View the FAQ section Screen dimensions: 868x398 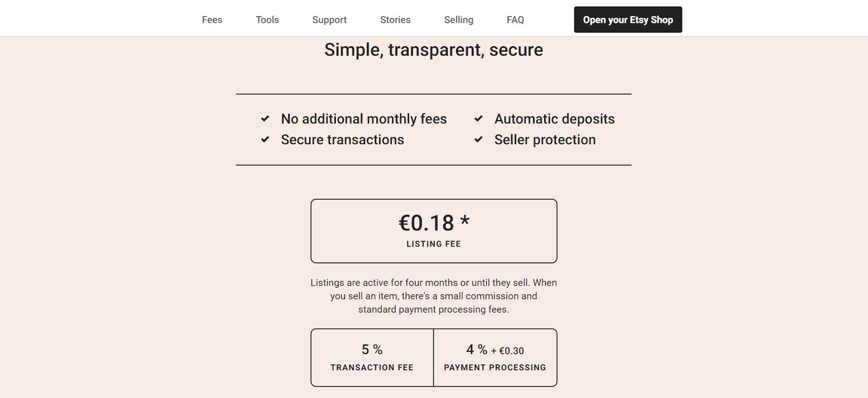(x=515, y=20)
